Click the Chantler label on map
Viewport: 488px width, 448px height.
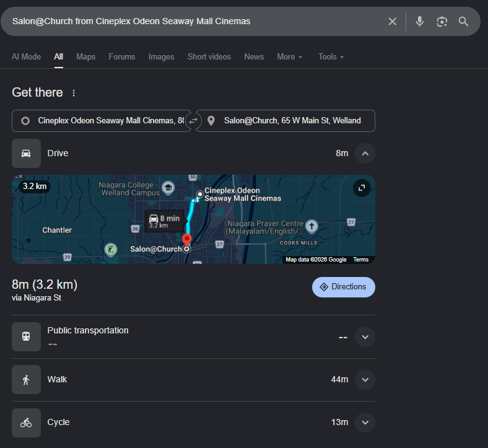[x=57, y=230]
